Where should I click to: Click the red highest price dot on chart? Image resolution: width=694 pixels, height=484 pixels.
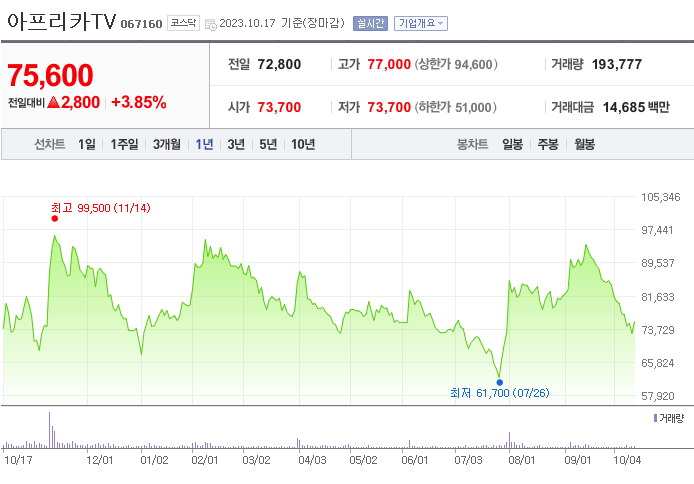(54, 219)
